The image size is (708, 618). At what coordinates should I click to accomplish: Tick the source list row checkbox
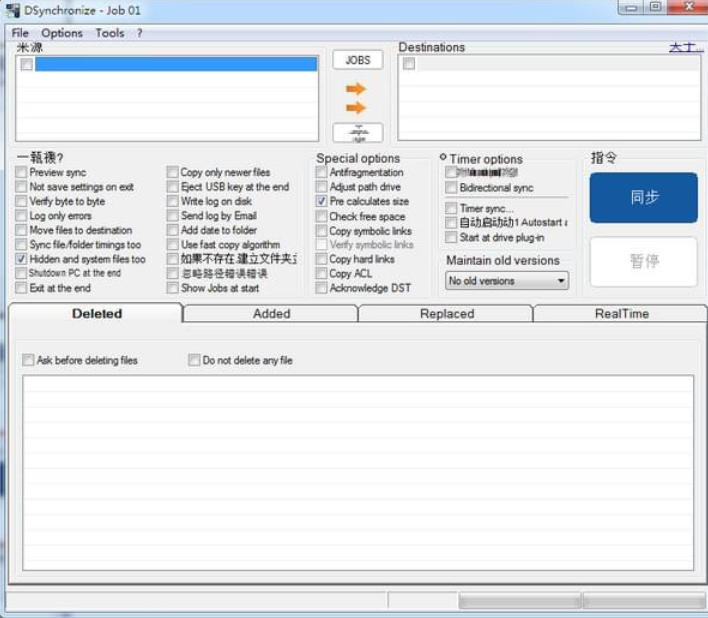click(26, 64)
